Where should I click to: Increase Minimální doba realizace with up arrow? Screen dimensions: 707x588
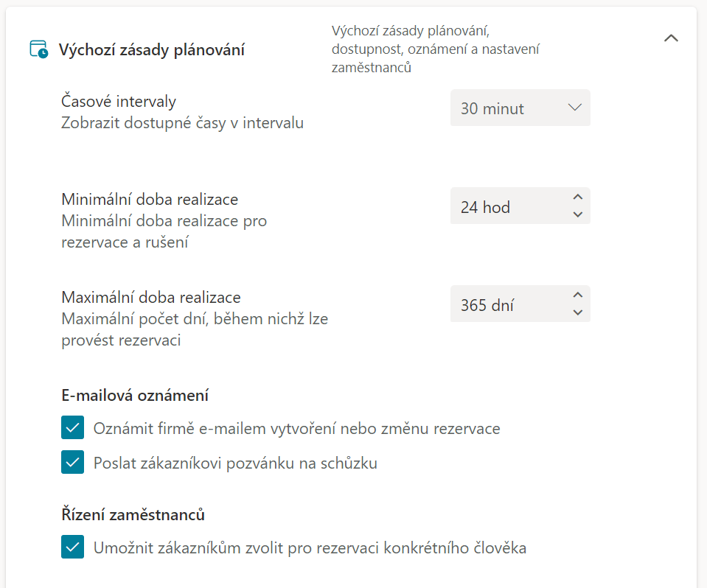click(x=578, y=197)
